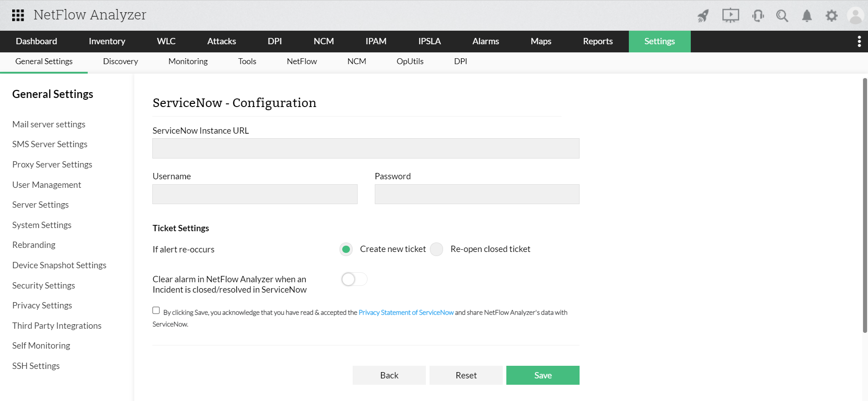Screen dimensions: 868x401
Task: Check the privacy acknowledgment checkbox
Action: (156, 310)
